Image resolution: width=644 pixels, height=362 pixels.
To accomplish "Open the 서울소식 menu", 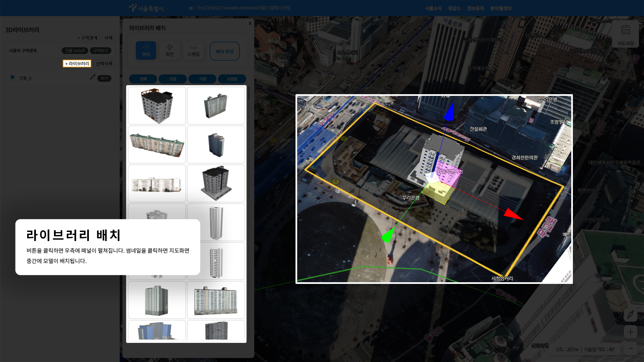I will pos(433,8).
